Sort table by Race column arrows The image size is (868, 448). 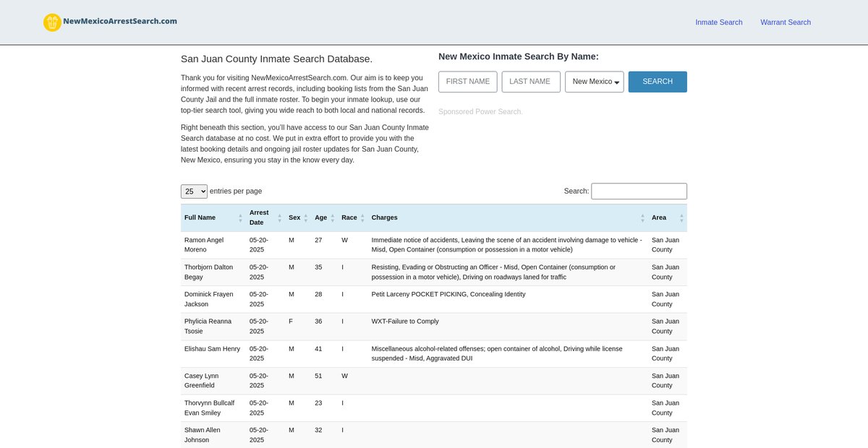(362, 217)
